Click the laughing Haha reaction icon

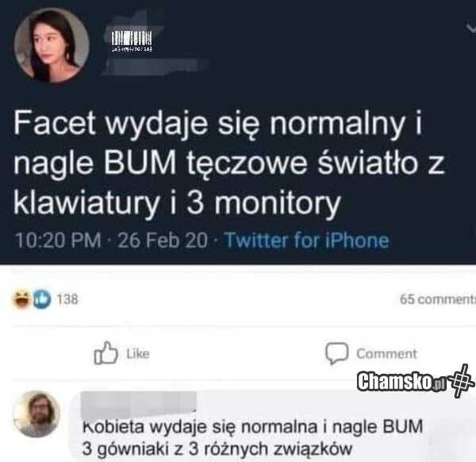coord(21,299)
